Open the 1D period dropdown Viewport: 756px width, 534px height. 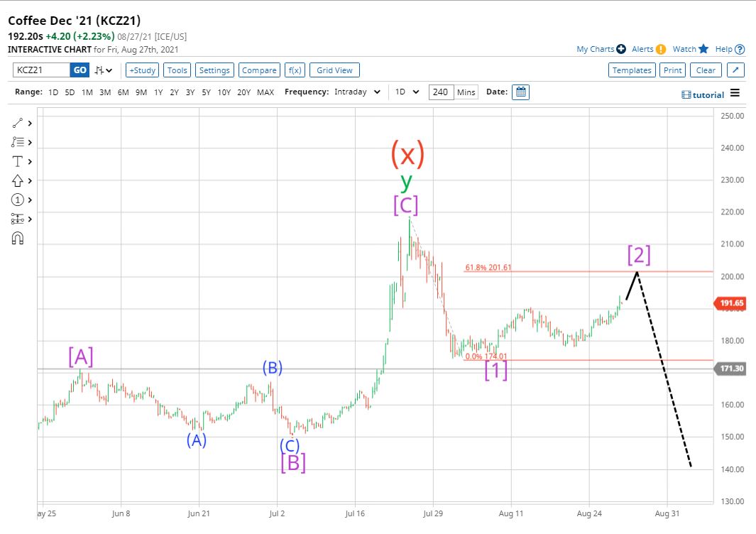point(407,92)
